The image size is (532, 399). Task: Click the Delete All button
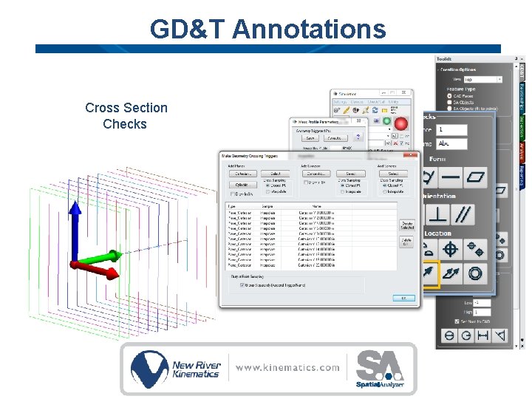(406, 242)
